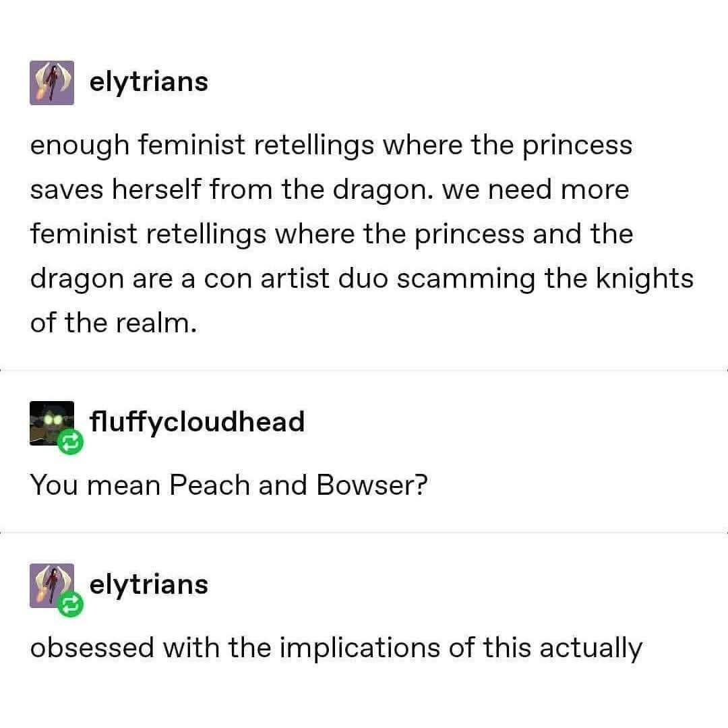Open elytrians username on the original post
Image resolution: width=728 pixels, height=728 pixels.
pos(149,82)
